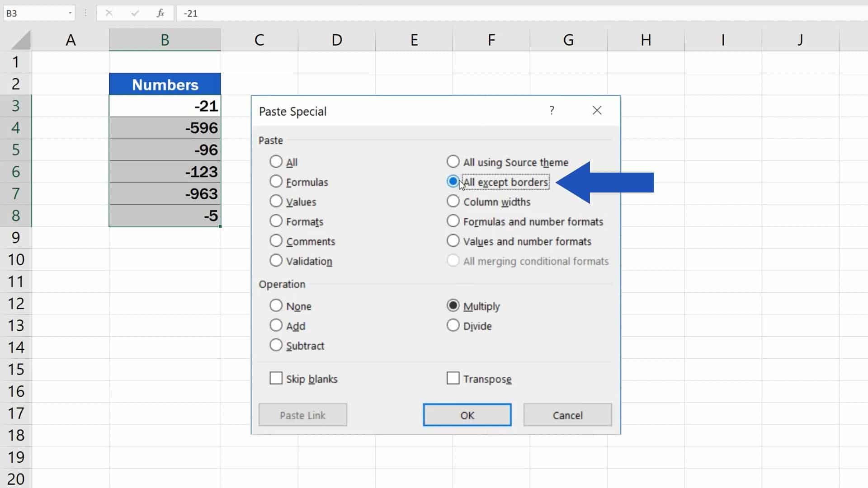Close the Paste Special dialog

(597, 110)
